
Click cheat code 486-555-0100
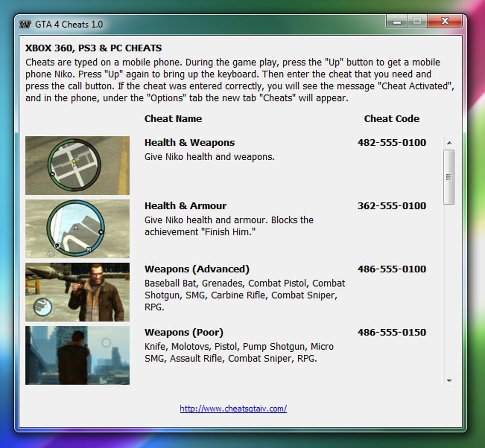(x=392, y=269)
